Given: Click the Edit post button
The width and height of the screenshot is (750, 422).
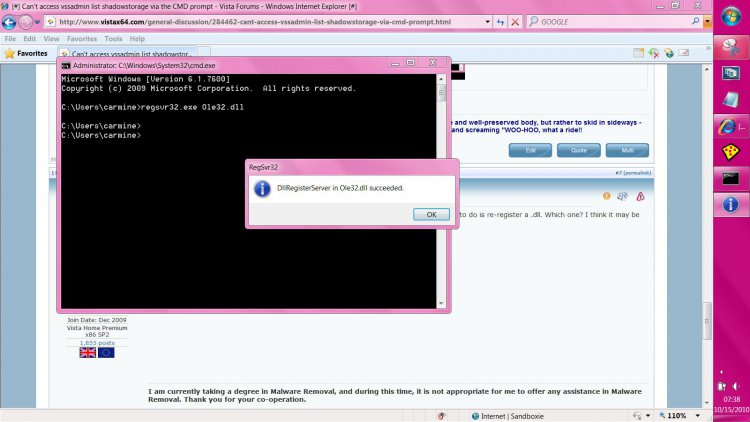Looking at the screenshot, I should click(530, 150).
